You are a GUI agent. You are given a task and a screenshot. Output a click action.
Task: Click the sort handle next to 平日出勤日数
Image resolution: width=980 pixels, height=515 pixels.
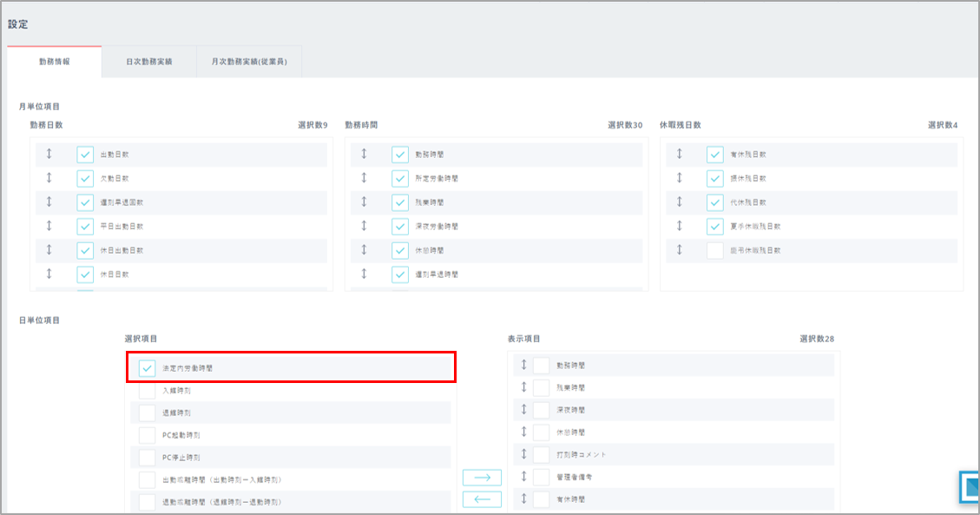[49, 227]
